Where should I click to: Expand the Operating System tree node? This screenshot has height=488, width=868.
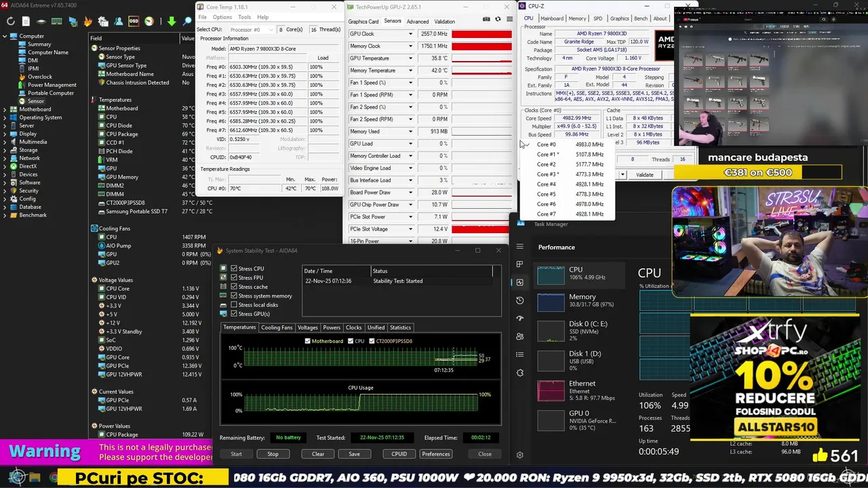(x=4, y=117)
